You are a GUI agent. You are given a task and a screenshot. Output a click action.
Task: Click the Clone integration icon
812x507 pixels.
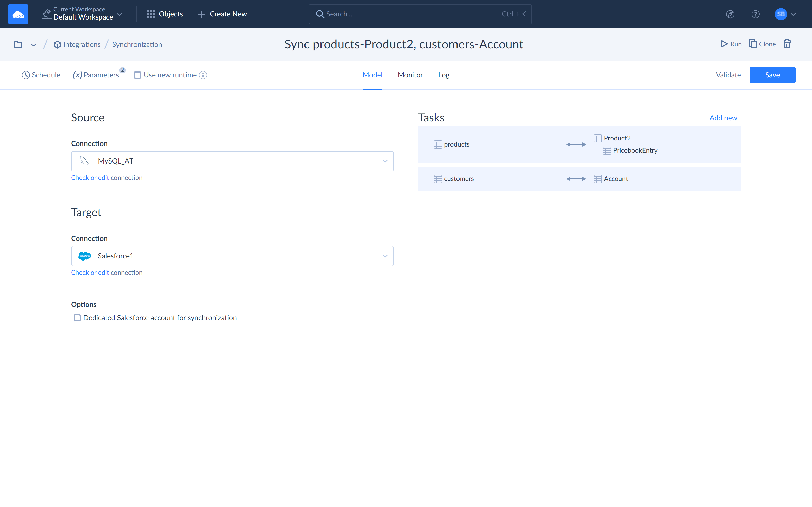[x=753, y=44]
